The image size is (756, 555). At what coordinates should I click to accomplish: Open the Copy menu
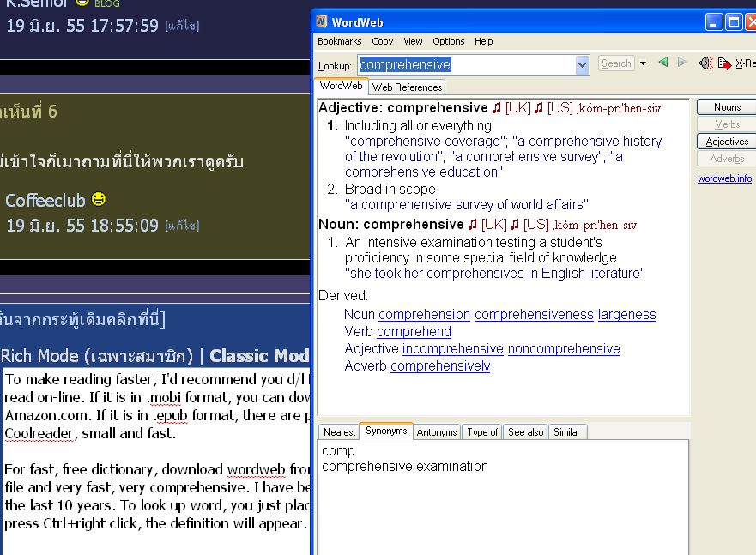(383, 41)
